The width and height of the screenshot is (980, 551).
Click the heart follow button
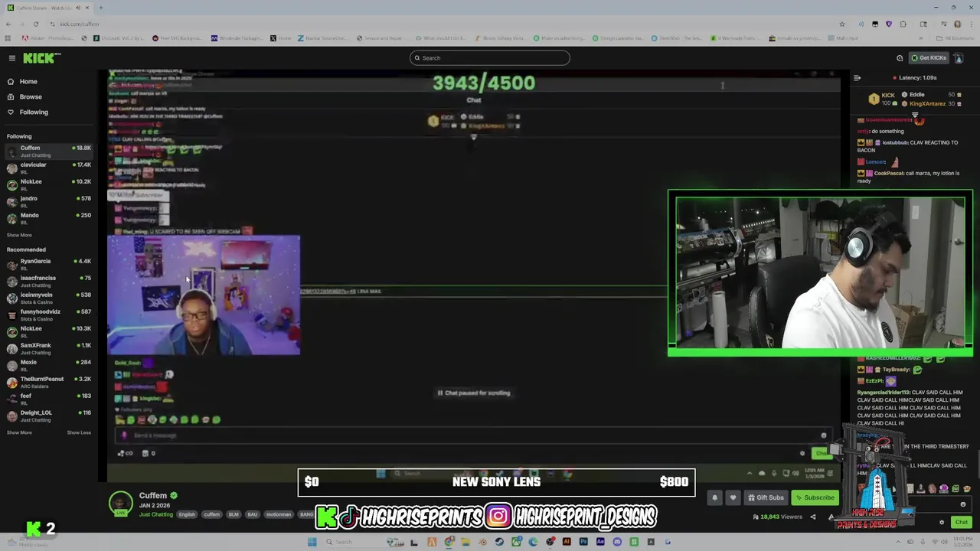(733, 497)
